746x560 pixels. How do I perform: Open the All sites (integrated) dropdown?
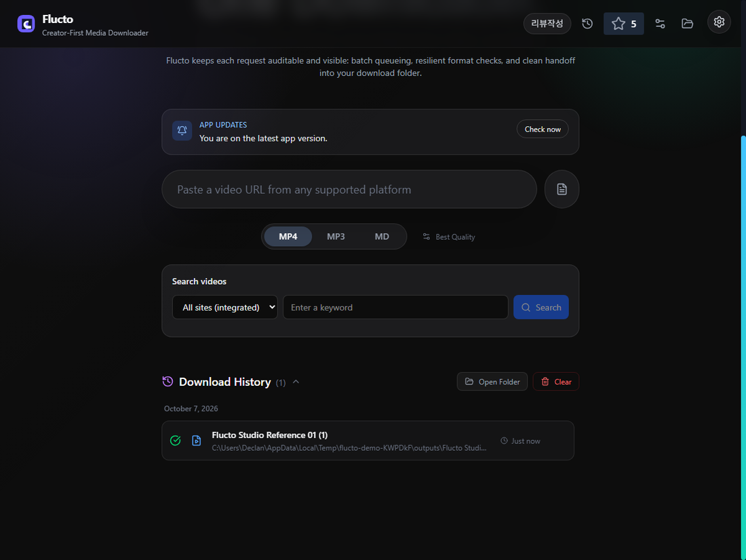tap(225, 307)
